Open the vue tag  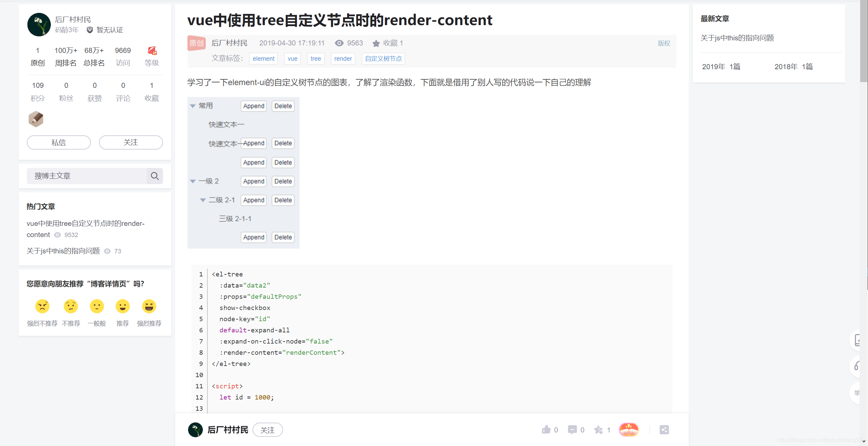(x=292, y=58)
